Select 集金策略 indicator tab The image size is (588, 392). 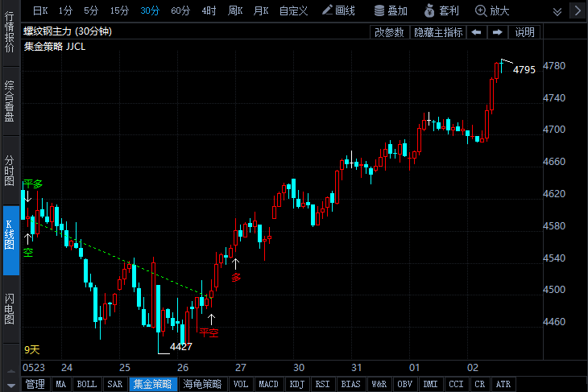pyautogui.click(x=153, y=384)
